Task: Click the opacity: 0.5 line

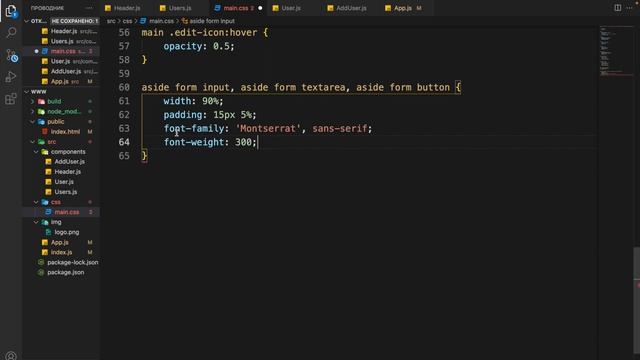Action: [x=199, y=46]
